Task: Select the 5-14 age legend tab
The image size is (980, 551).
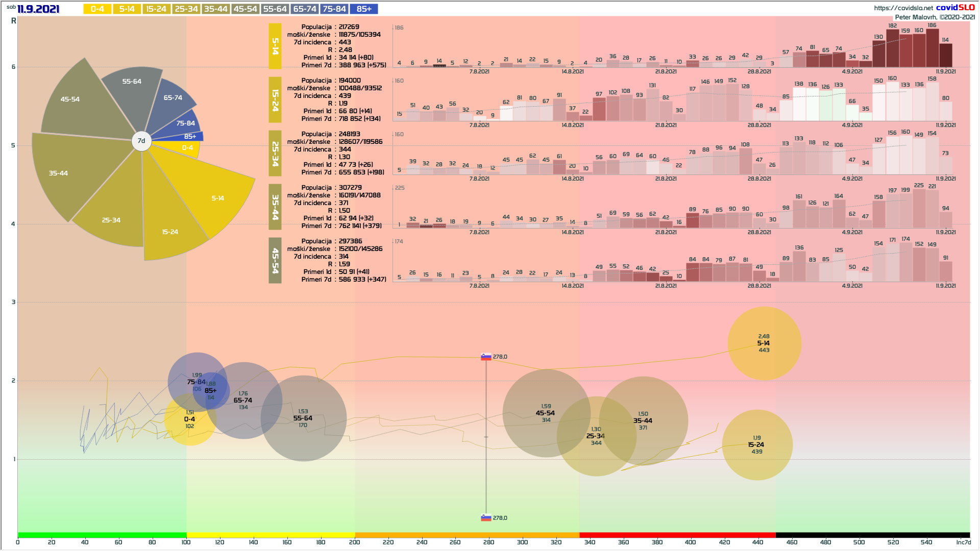Action: coord(127,9)
